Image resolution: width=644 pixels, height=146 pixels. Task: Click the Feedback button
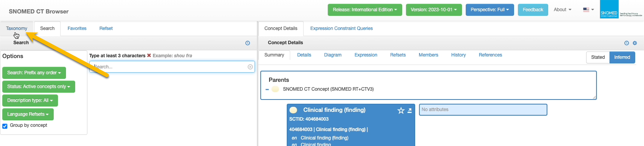[533, 10]
